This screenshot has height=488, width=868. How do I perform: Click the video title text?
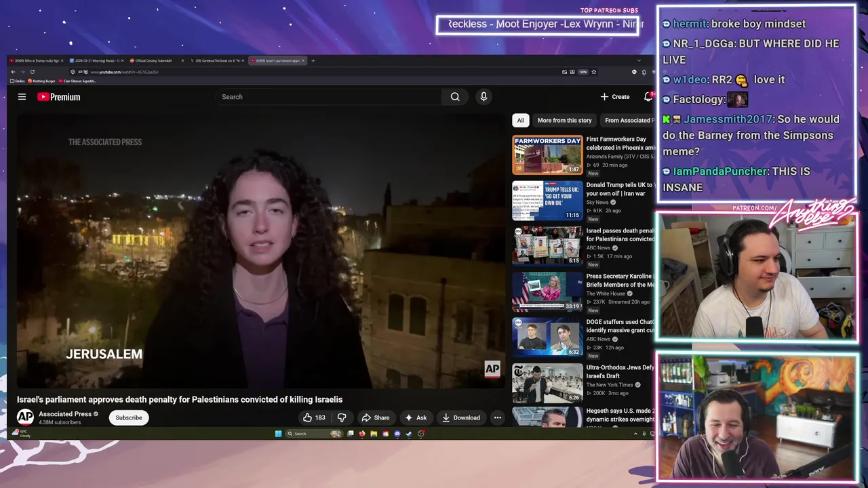pyautogui.click(x=180, y=400)
